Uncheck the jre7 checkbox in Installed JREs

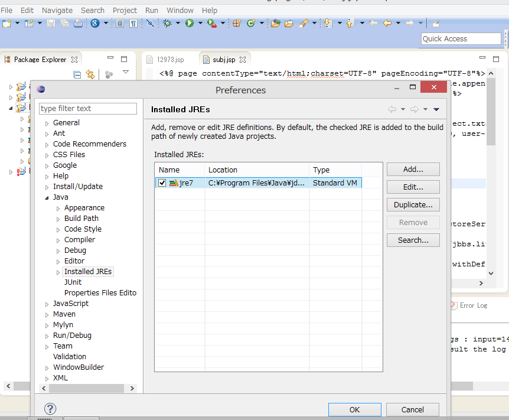coord(162,183)
